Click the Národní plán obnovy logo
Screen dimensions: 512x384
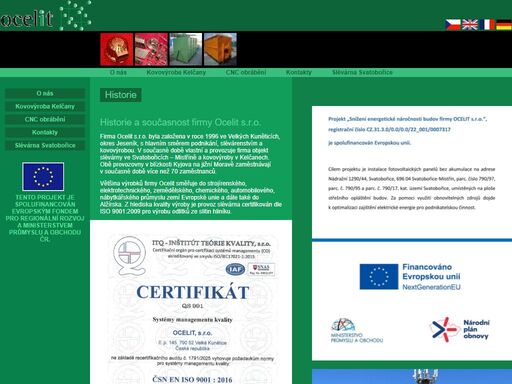(x=460, y=329)
